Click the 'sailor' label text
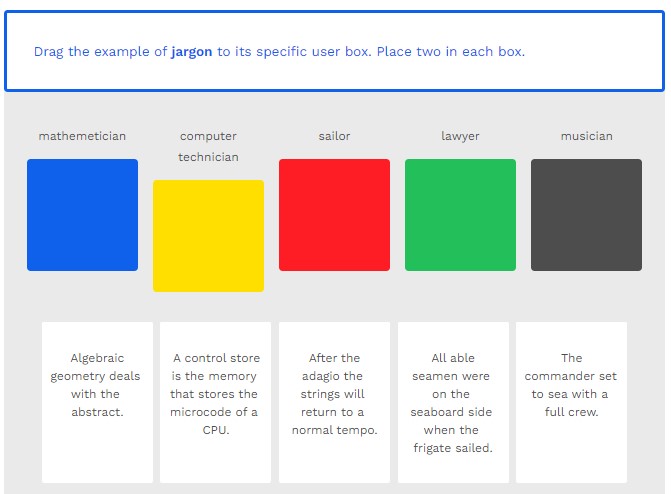 tap(334, 136)
